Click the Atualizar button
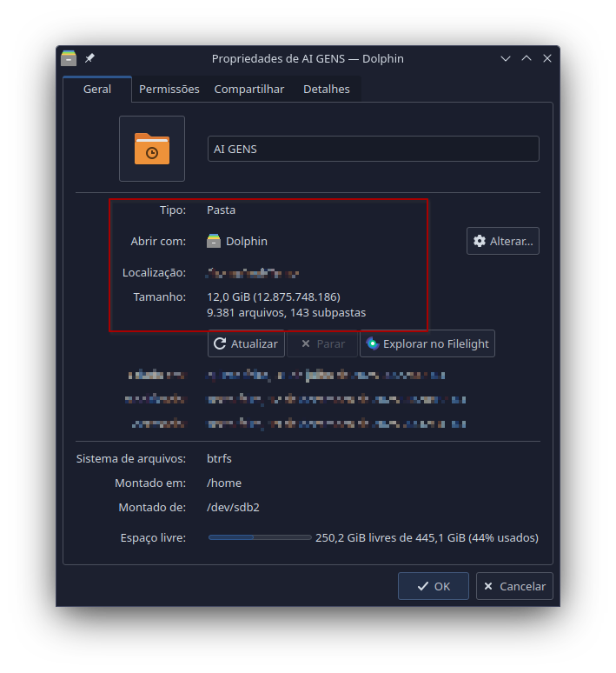 [x=246, y=343]
